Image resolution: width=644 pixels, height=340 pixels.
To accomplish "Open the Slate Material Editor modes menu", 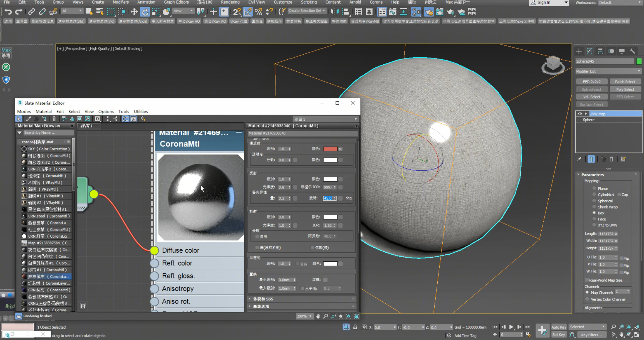I will [23, 111].
